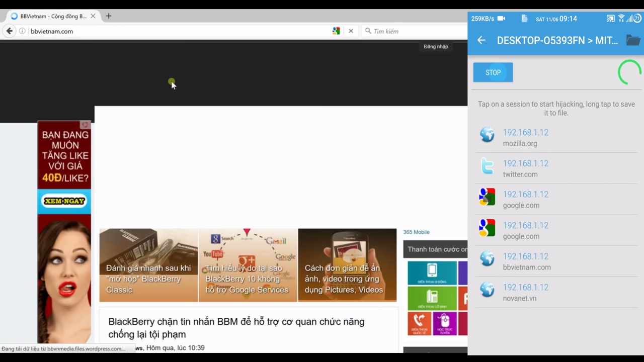Select the twitter.com session

(x=556, y=168)
